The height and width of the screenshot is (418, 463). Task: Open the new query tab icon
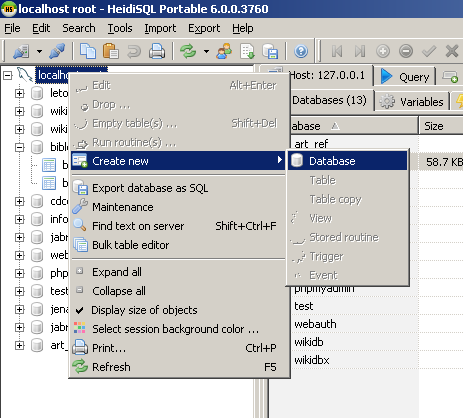coord(450,76)
